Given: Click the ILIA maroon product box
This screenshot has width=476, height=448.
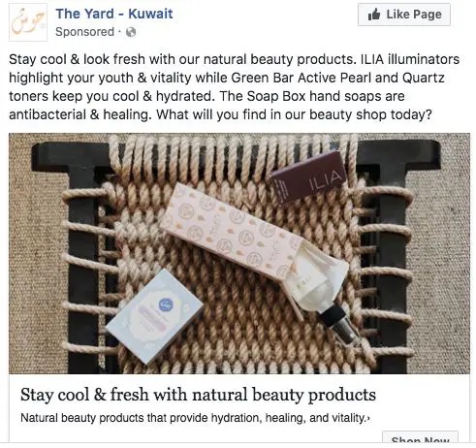Looking at the screenshot, I should click(308, 177).
